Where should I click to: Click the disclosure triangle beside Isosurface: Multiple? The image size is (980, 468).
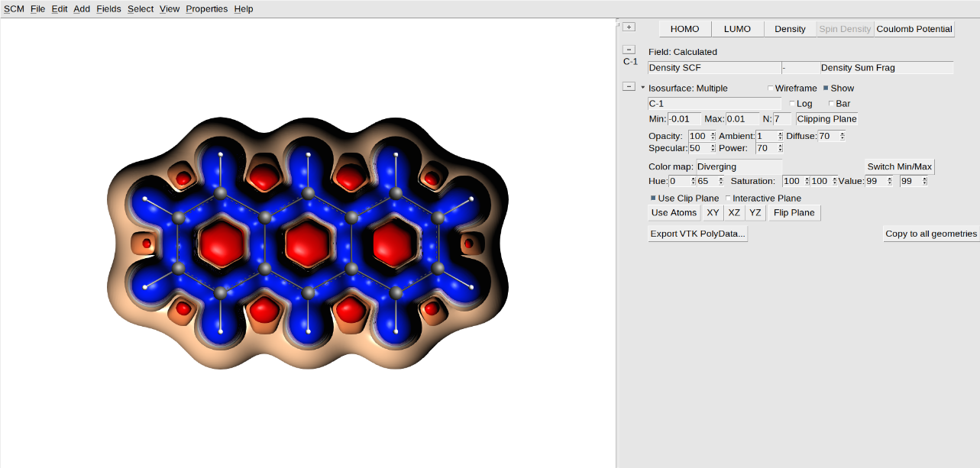pyautogui.click(x=642, y=88)
